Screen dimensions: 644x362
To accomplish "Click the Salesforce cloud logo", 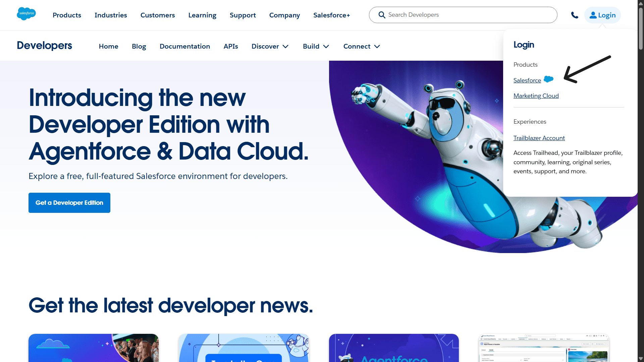I will pyautogui.click(x=26, y=14).
